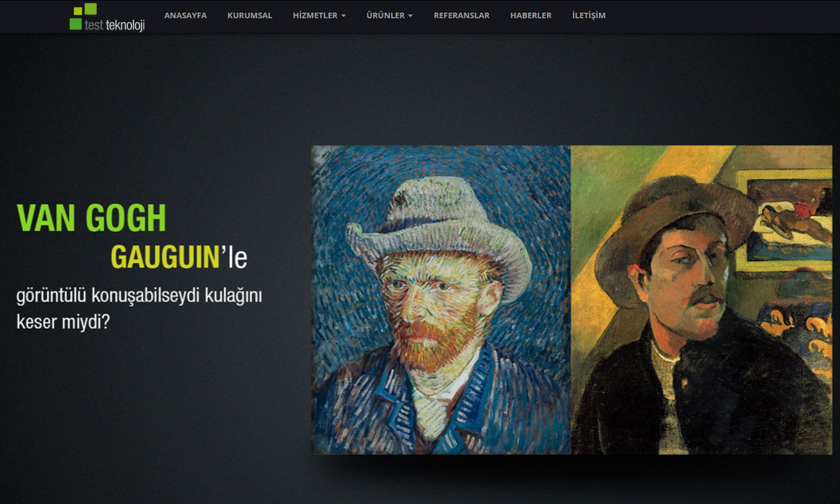
Task: Expand the HİZMETLER dropdown menu
Action: coord(319,16)
